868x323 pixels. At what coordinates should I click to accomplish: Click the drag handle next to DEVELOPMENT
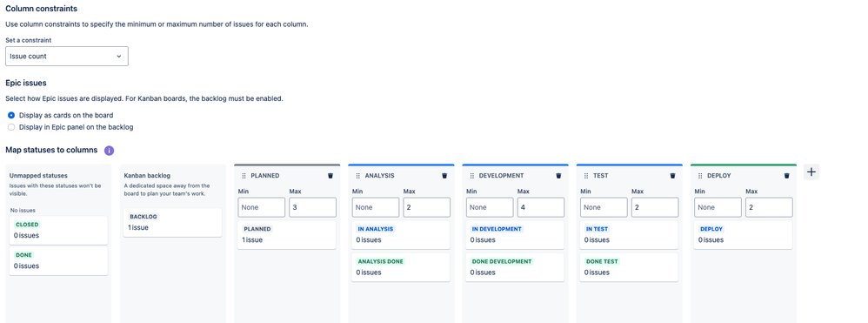(472, 176)
